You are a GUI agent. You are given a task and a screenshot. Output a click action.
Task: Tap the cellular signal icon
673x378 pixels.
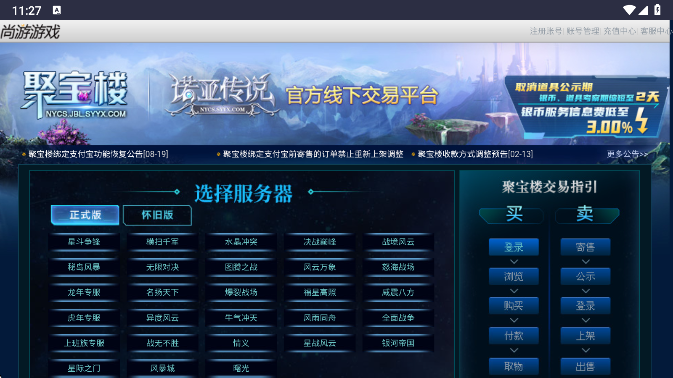click(643, 10)
